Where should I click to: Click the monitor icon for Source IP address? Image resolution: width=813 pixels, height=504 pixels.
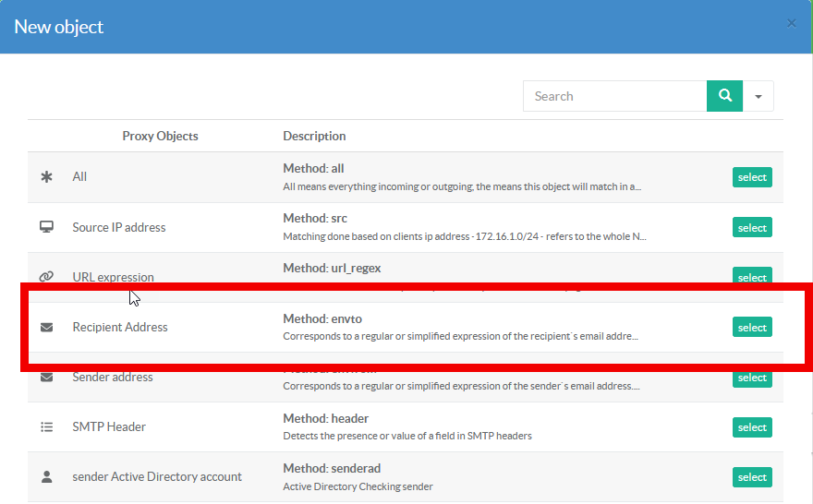coord(47,227)
